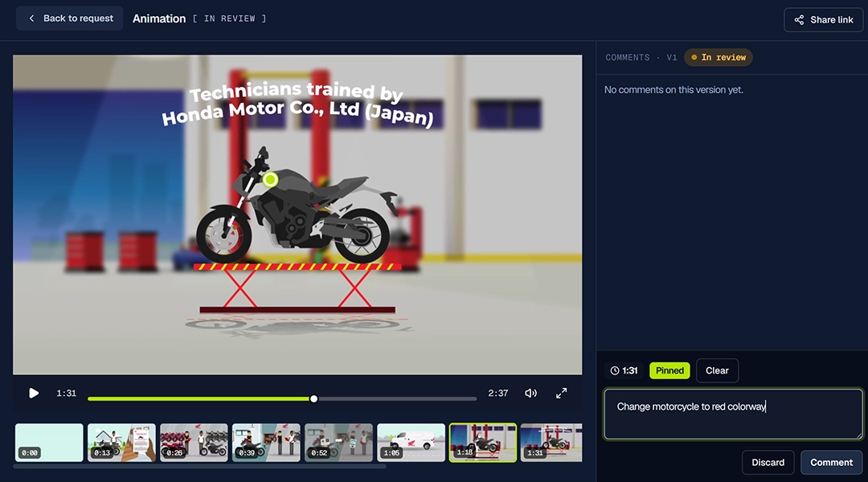Click the 'No comments on this version yet.' text
The width and height of the screenshot is (868, 482).
point(674,90)
